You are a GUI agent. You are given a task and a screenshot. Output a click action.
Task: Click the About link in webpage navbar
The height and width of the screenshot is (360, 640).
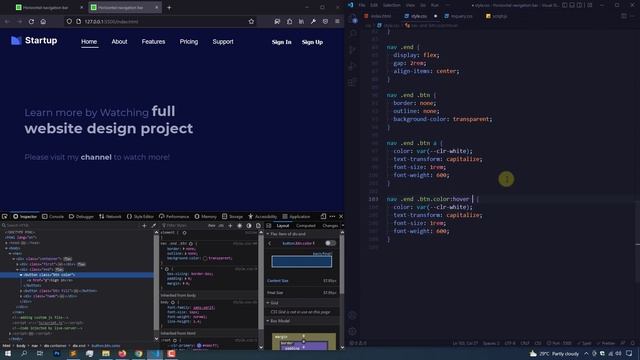[119, 42]
